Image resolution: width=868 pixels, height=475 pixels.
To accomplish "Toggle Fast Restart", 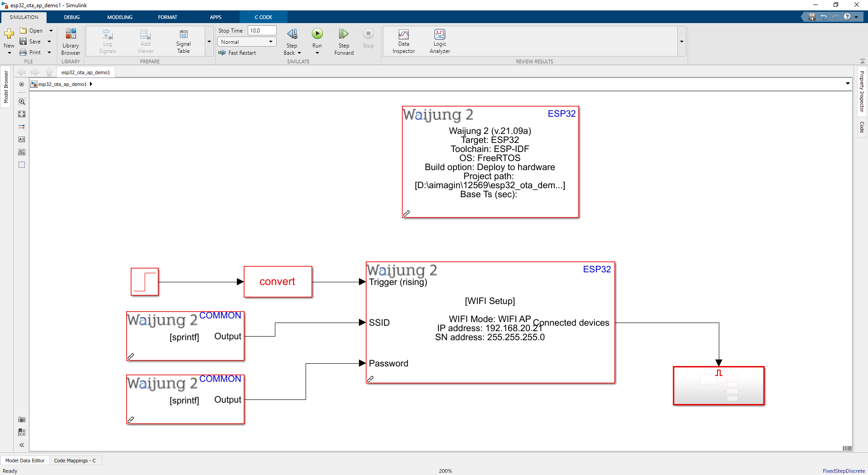I will 237,53.
